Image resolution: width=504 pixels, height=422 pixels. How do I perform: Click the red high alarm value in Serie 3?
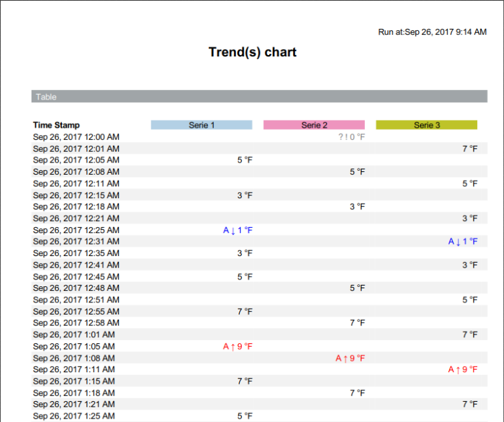[463, 370]
